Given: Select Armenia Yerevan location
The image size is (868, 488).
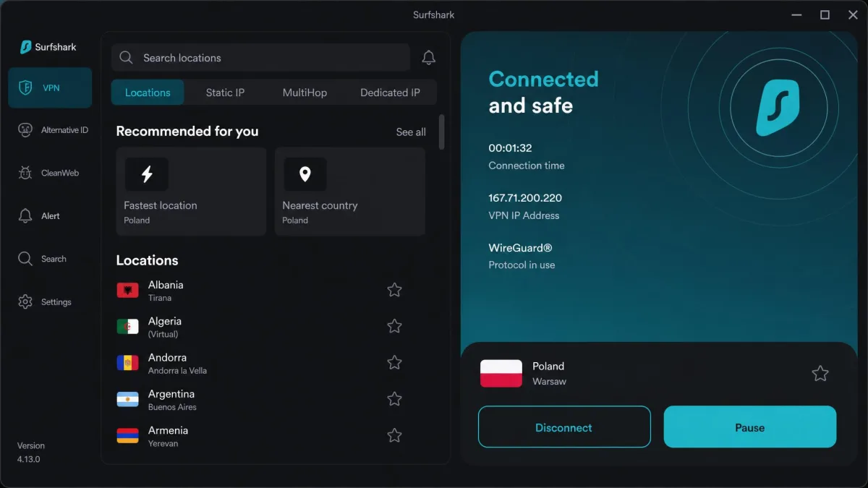Looking at the screenshot, I should point(260,435).
